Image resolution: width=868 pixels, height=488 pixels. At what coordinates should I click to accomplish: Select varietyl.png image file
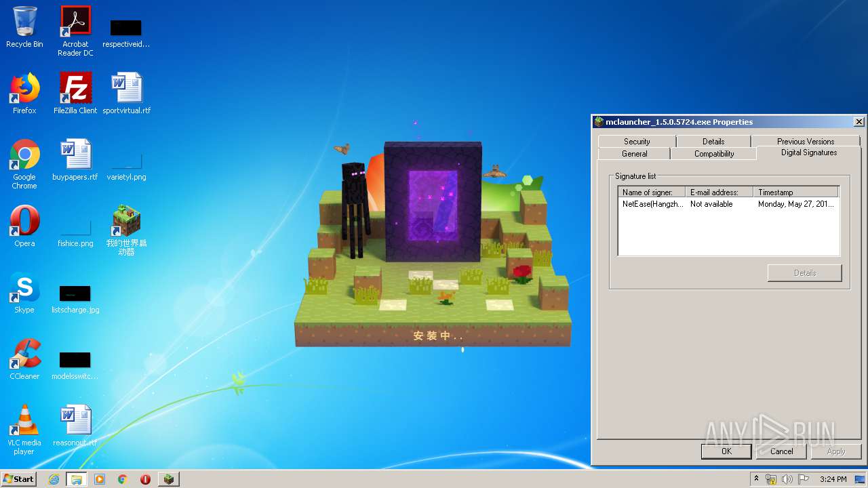coord(126,168)
